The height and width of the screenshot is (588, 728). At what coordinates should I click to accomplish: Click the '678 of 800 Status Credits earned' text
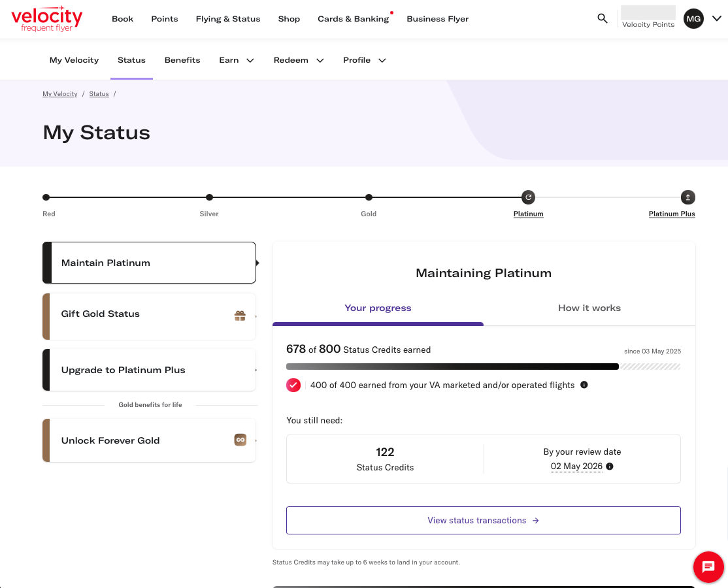click(358, 350)
